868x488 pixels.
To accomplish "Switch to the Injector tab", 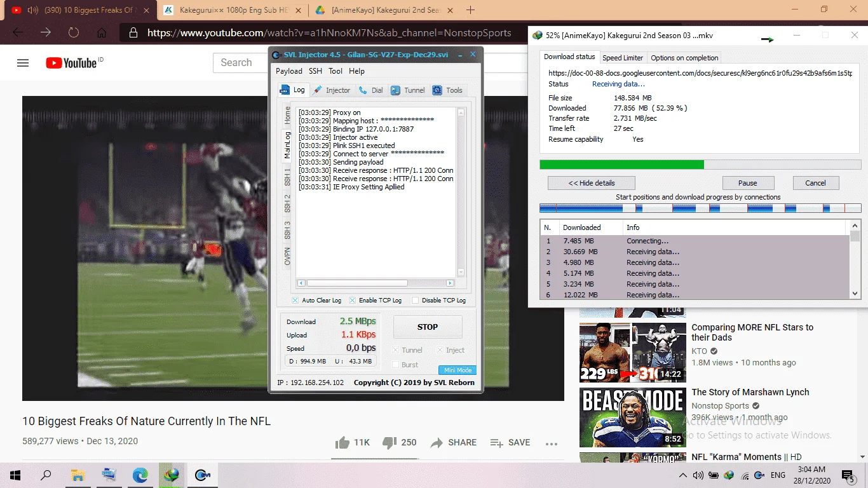I will click(332, 90).
